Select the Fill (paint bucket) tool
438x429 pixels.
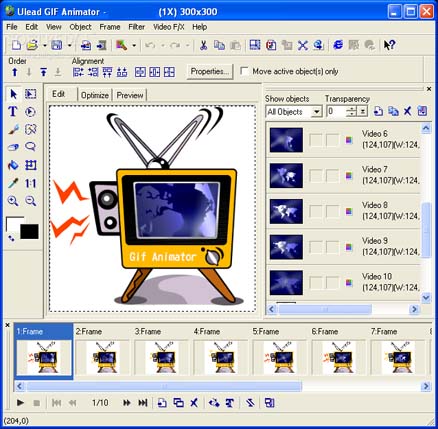(x=13, y=165)
